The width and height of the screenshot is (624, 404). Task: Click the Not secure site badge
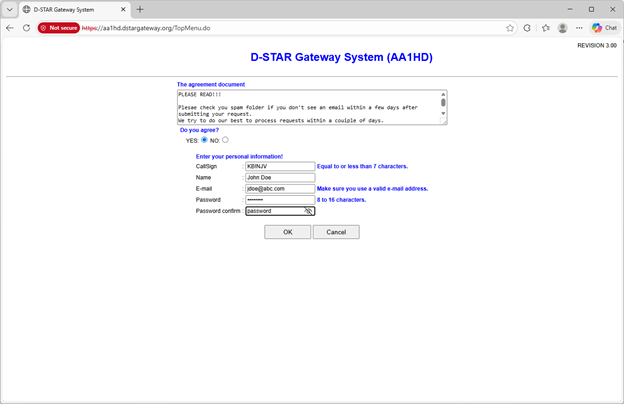59,28
